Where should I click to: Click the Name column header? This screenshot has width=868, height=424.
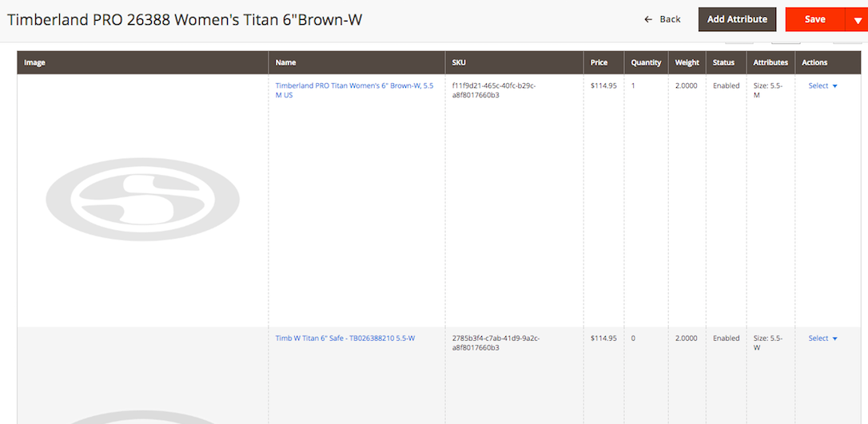click(356, 62)
